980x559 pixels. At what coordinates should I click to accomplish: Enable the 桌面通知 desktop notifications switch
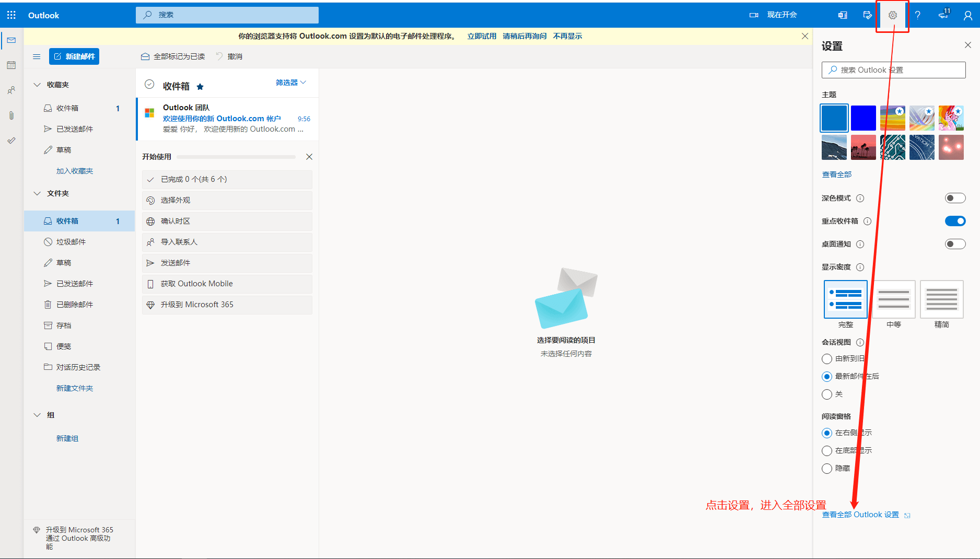point(955,244)
